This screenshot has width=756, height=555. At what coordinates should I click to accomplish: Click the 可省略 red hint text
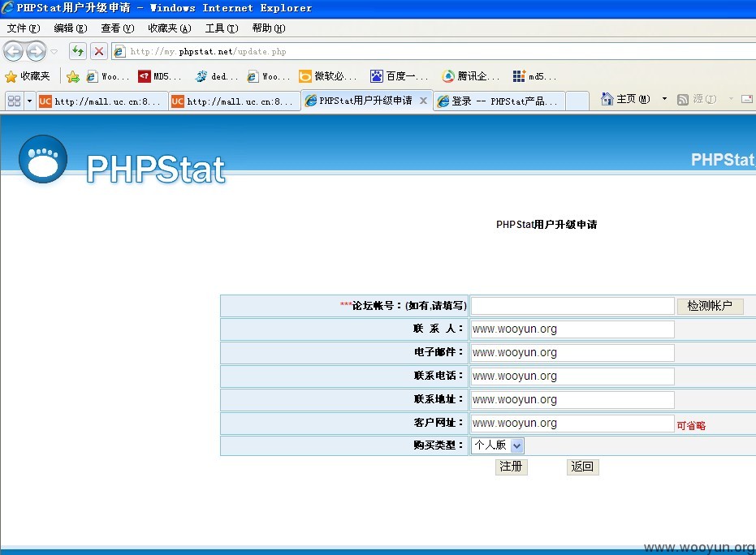(691, 425)
